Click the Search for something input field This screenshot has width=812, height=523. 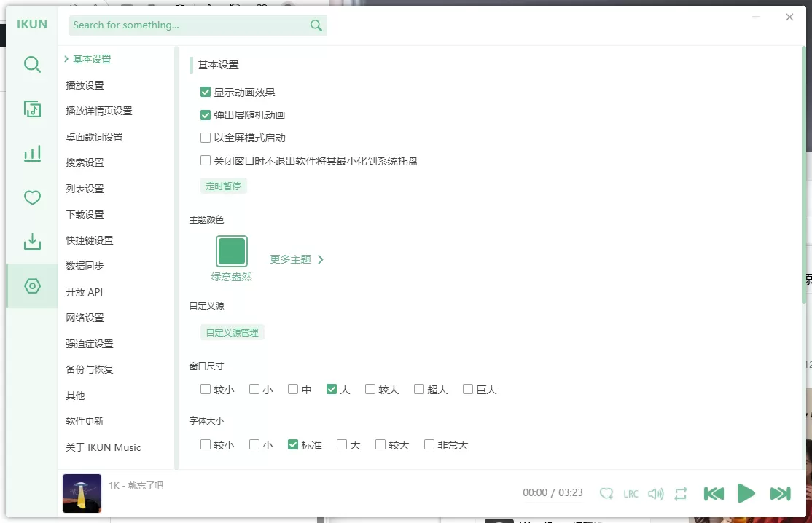pyautogui.click(x=190, y=25)
